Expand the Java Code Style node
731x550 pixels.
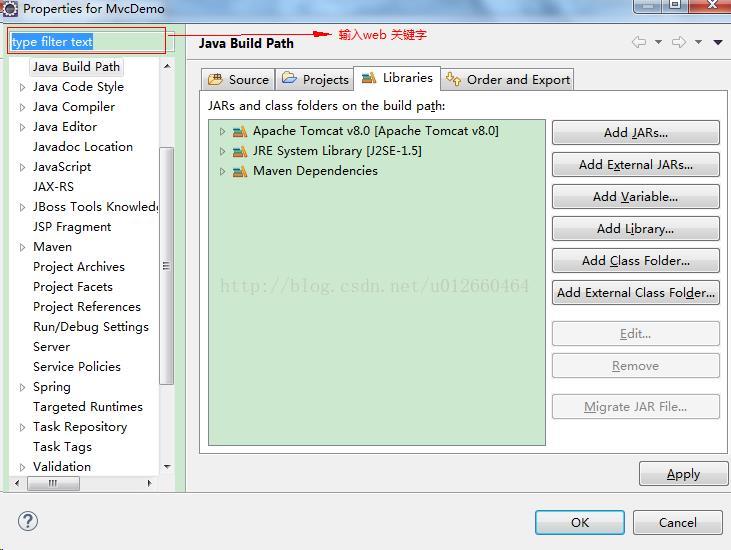(x=22, y=87)
